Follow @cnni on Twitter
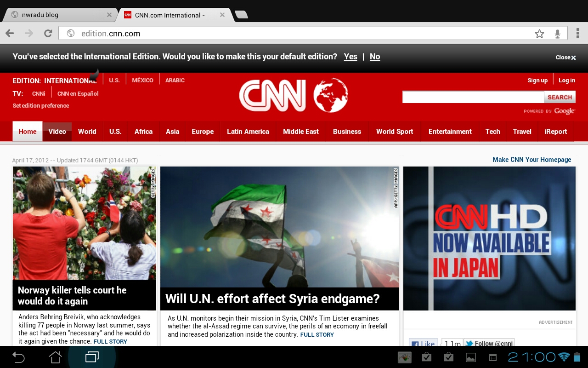 tap(489, 343)
